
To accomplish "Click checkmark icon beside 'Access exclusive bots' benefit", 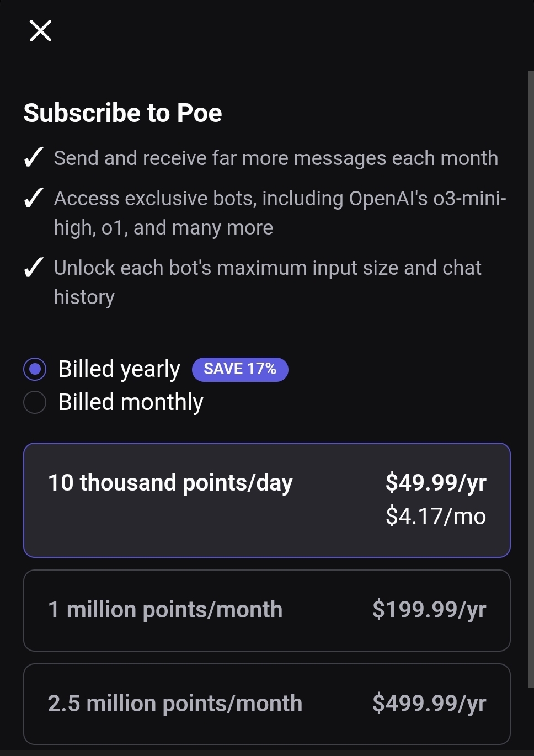I will pos(34,198).
